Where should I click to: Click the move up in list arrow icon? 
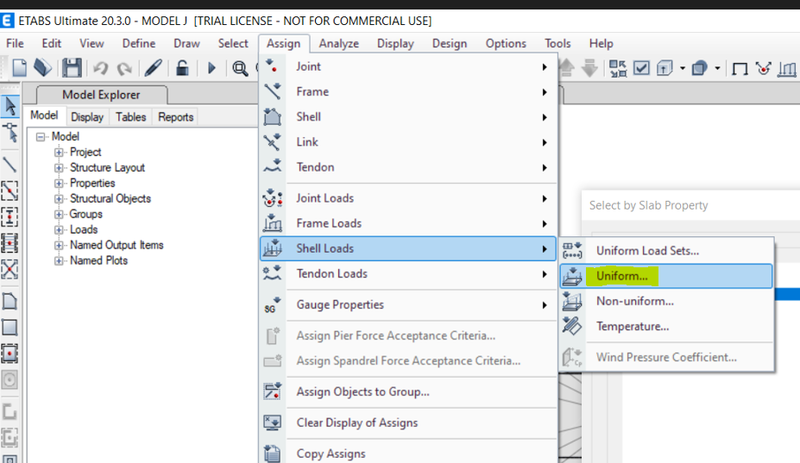567,68
